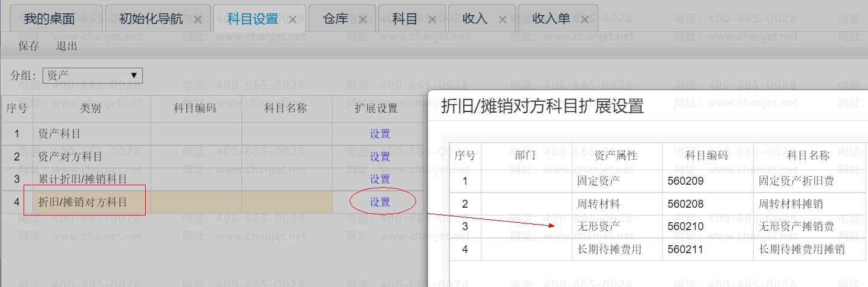Screen dimensions: 868x287
Task: Open the 初始化导航 tab
Action: coord(151,19)
